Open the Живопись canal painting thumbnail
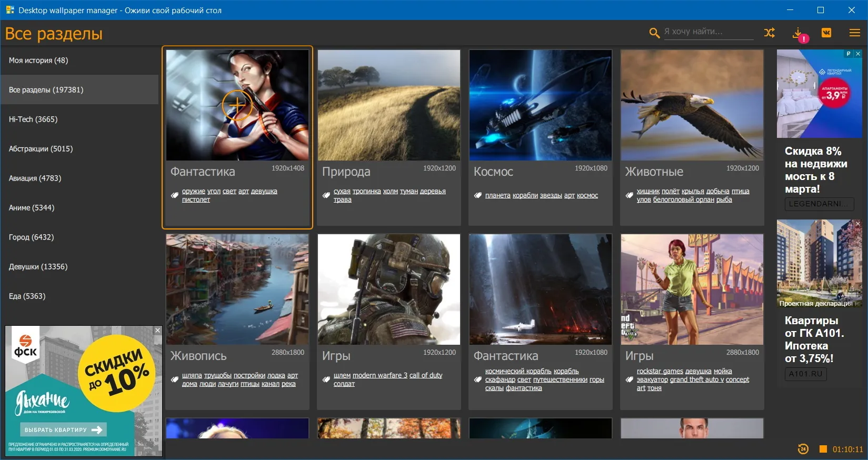 (x=237, y=289)
